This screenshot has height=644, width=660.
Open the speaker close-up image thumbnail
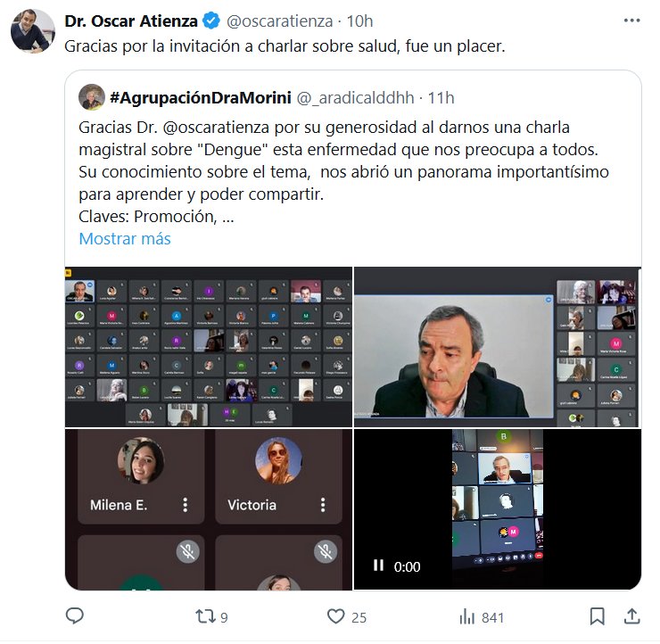[498, 347]
